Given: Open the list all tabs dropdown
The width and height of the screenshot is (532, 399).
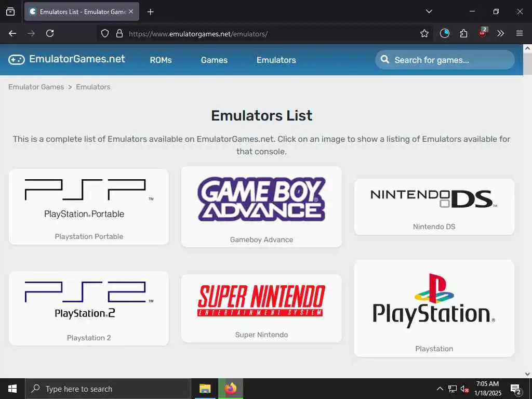Looking at the screenshot, I should click(429, 11).
